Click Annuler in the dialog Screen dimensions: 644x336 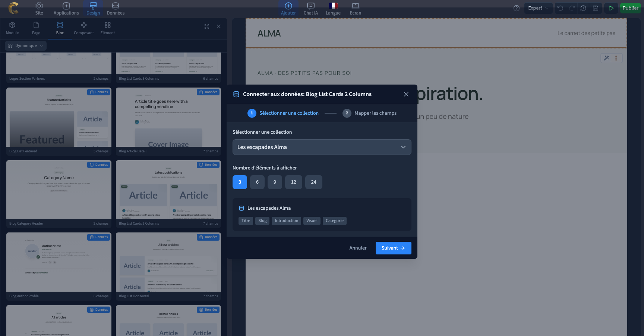coord(358,248)
